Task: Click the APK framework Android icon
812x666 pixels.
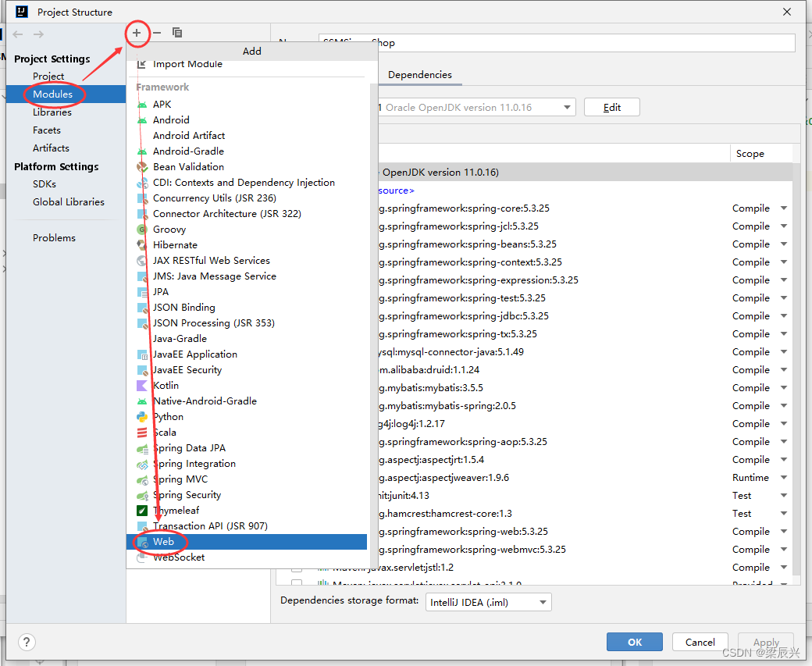Action: [142, 105]
